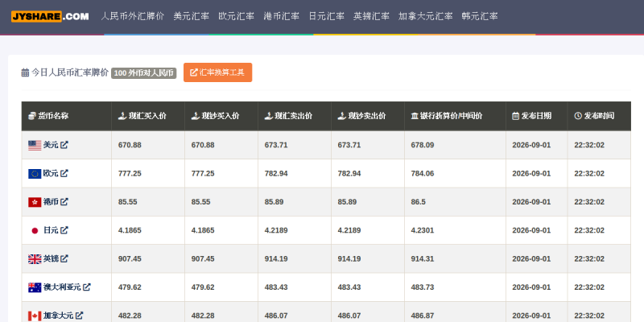Click the 发布时间 column header

tap(599, 116)
